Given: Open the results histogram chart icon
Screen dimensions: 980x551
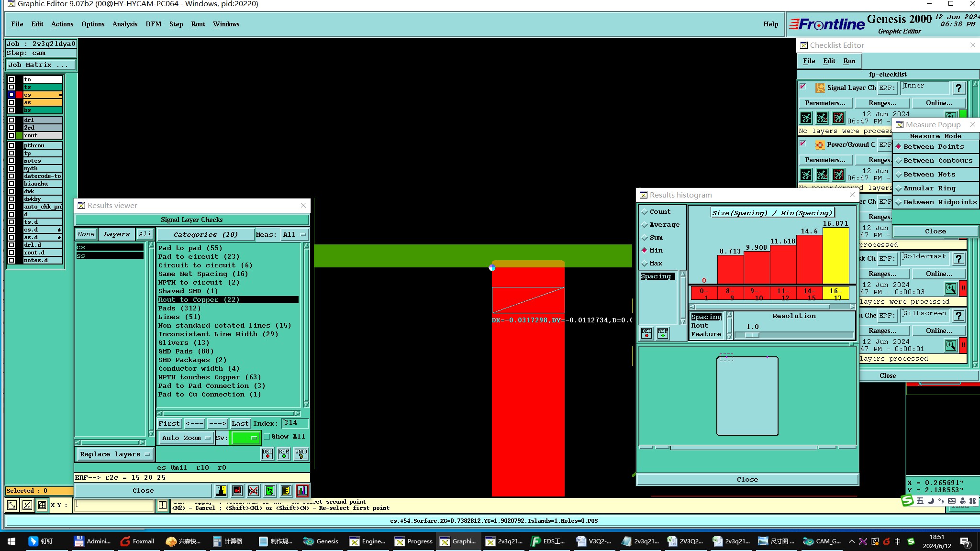Looking at the screenshot, I should pos(302,491).
